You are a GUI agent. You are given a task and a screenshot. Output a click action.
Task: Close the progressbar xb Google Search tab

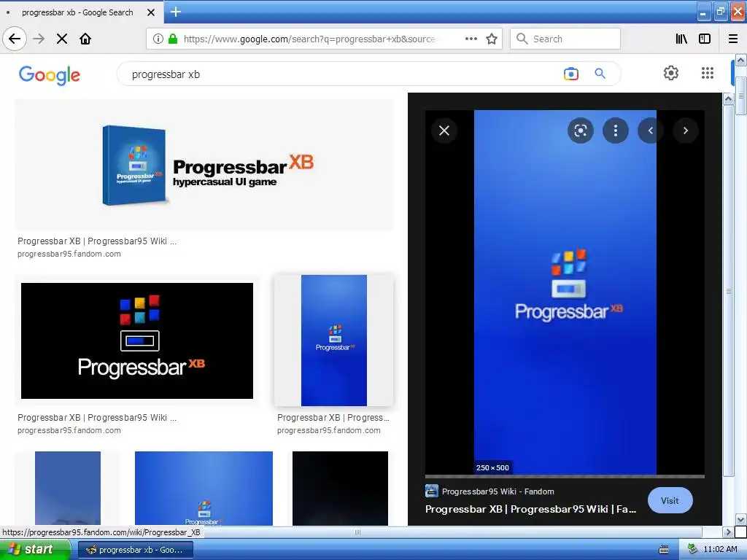click(151, 12)
